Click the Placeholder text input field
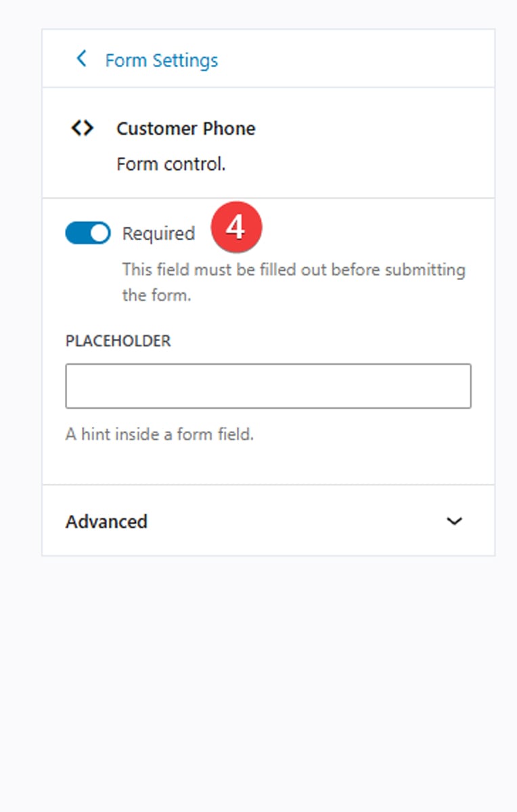The image size is (517, 812). pos(268,386)
